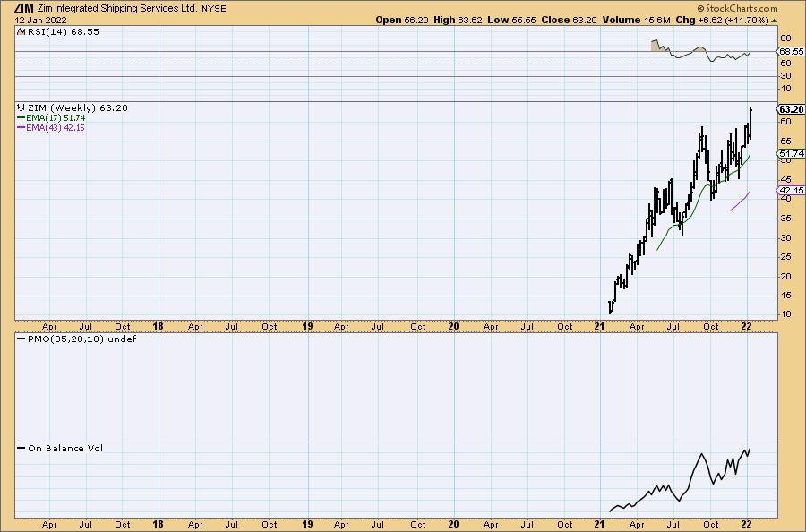The height and width of the screenshot is (532, 806).
Task: Click the green line marker for EMA(17)
Action: click(21, 117)
